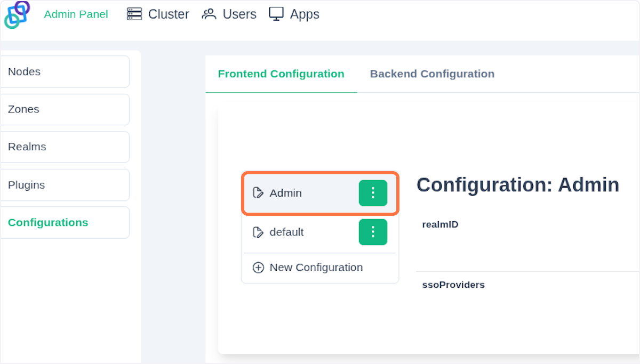Select the default configuration entry
The height and width of the screenshot is (364, 640).
pyautogui.click(x=287, y=232)
